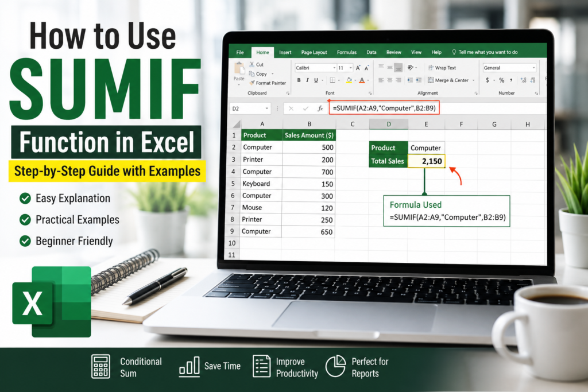
Task: Click the Decrease Indent icon
Action: click(x=410, y=80)
